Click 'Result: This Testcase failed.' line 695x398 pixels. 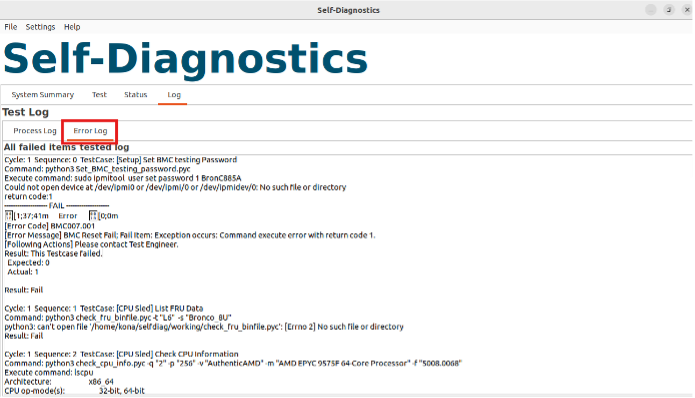[53, 254]
